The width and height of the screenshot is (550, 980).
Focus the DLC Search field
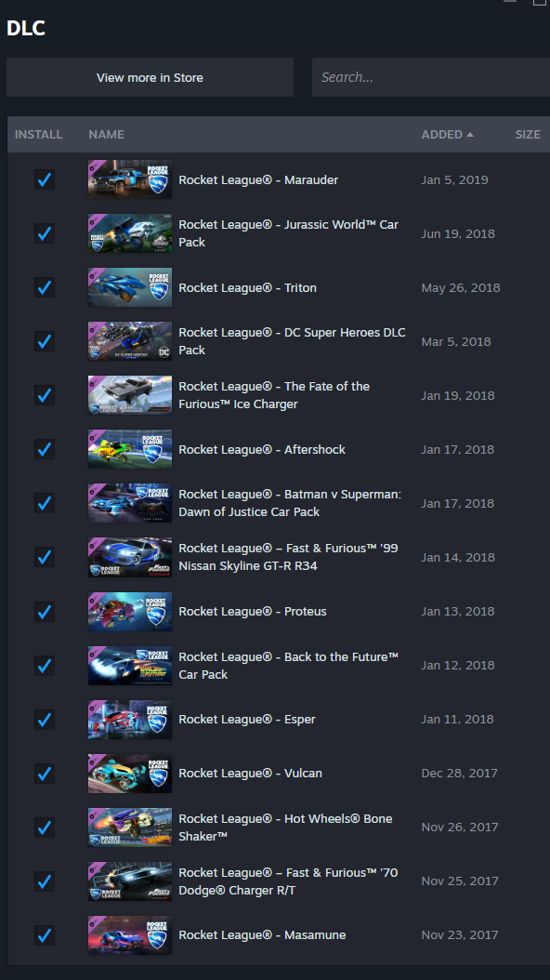431,77
